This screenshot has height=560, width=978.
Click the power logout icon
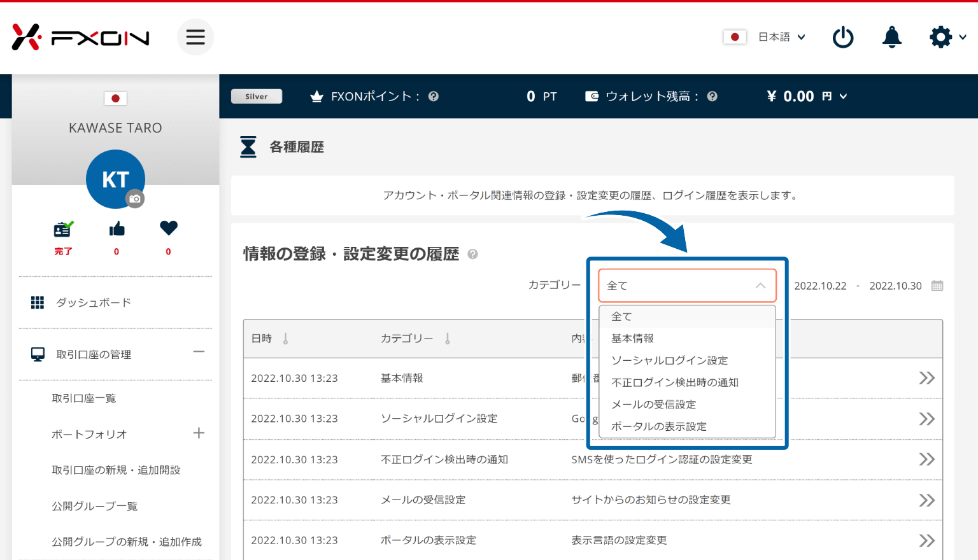(843, 37)
